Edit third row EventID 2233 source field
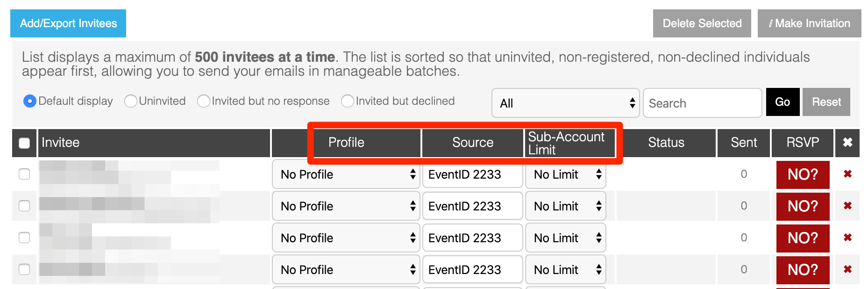The width and height of the screenshot is (868, 289). [x=472, y=238]
